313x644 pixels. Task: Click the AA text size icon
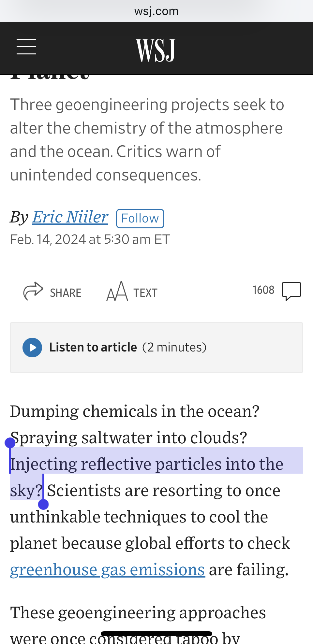coord(117,292)
